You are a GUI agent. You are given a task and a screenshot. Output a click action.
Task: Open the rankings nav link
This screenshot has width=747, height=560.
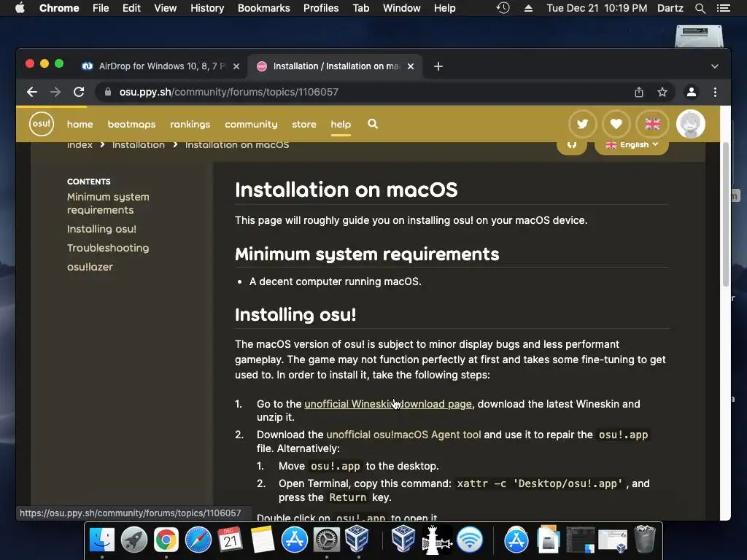(190, 124)
